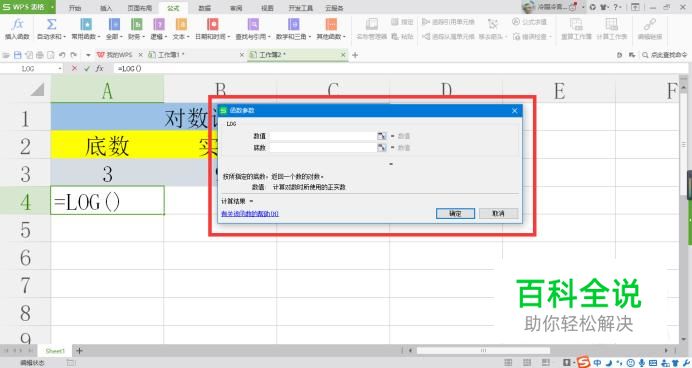The image size is (692, 368).
Task: Select cell A3 containing 3
Action: (x=107, y=173)
